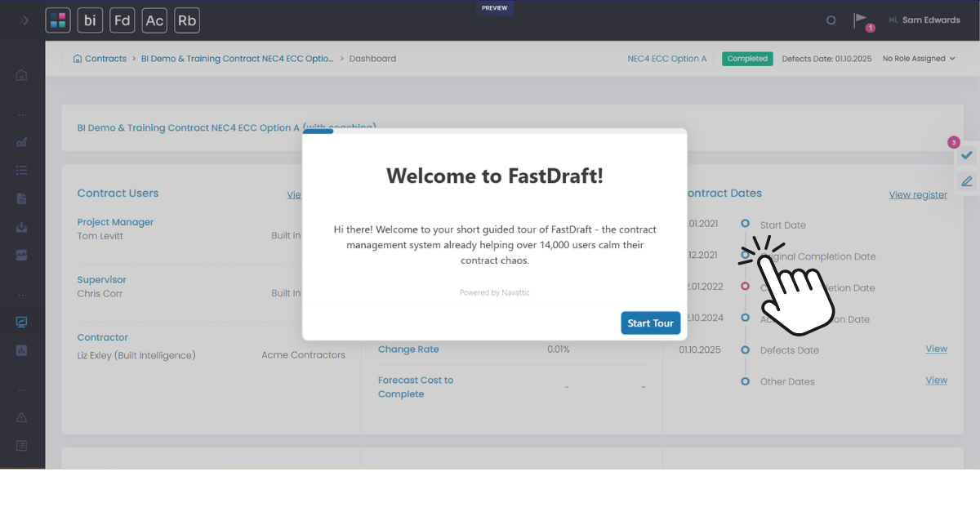This screenshot has width=980, height=512.
Task: Open the flag notifications icon
Action: click(x=861, y=20)
